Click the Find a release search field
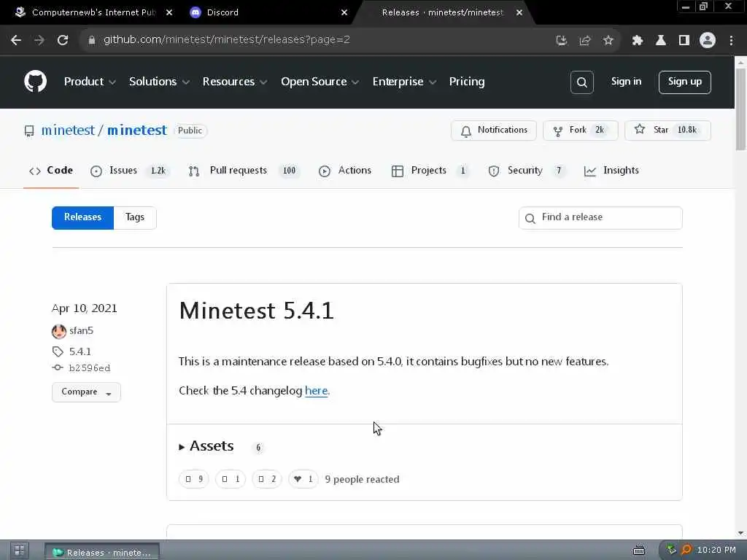The image size is (747, 560). (600, 217)
